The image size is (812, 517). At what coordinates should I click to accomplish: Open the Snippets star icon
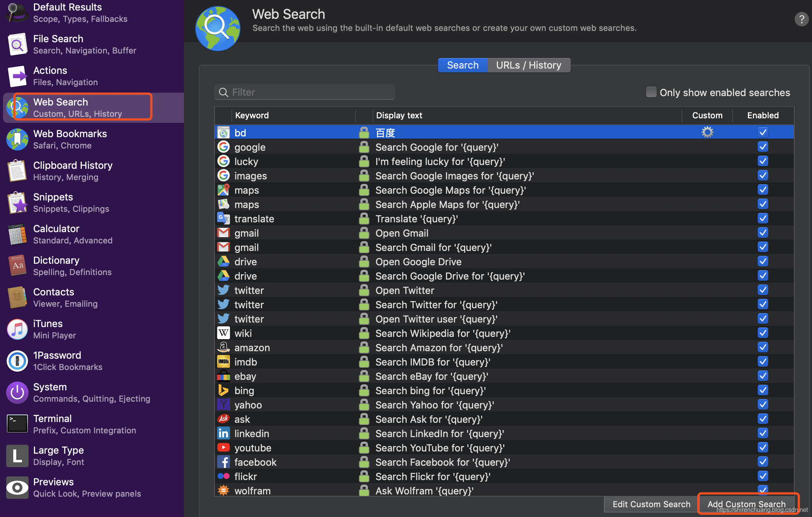click(x=17, y=203)
